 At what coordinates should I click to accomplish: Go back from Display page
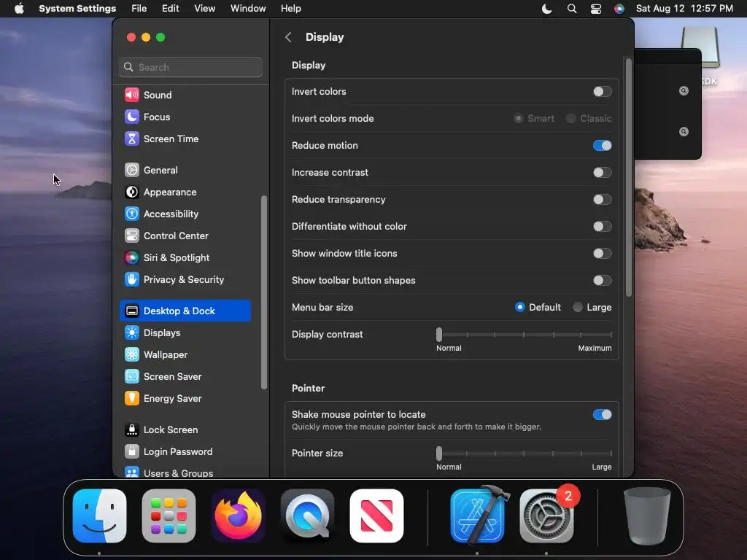click(x=288, y=37)
